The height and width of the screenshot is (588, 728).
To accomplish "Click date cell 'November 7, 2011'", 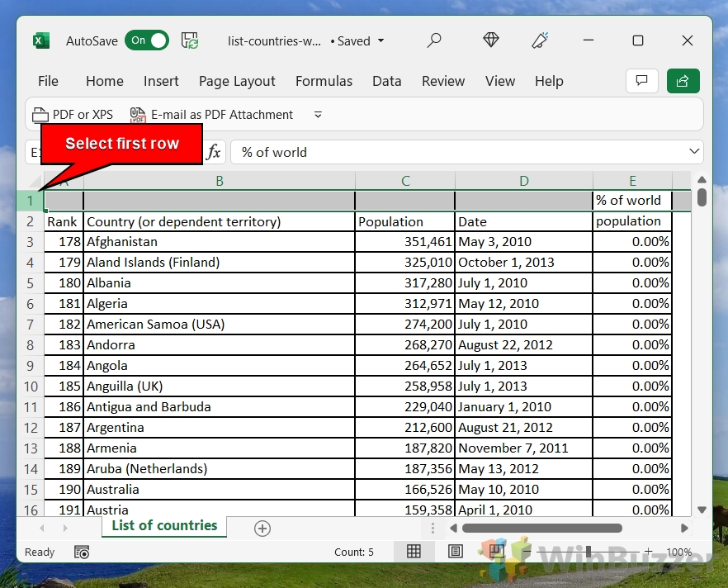I will coord(523,448).
